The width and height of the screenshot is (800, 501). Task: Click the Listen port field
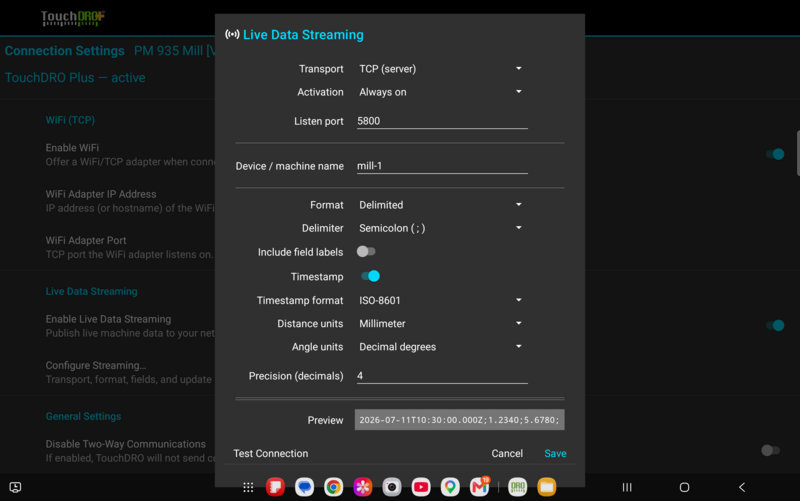coord(442,121)
